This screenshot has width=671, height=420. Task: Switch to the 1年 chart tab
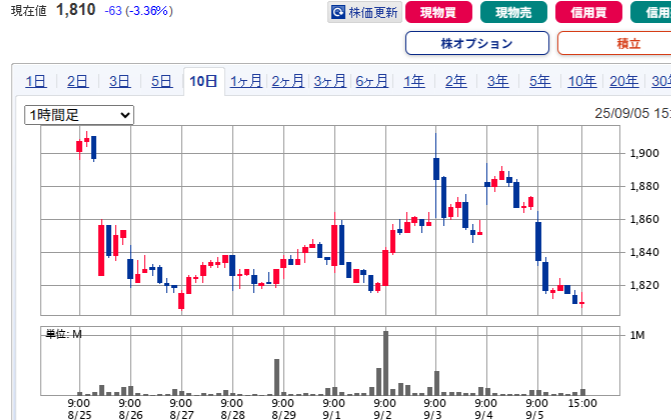point(414,81)
